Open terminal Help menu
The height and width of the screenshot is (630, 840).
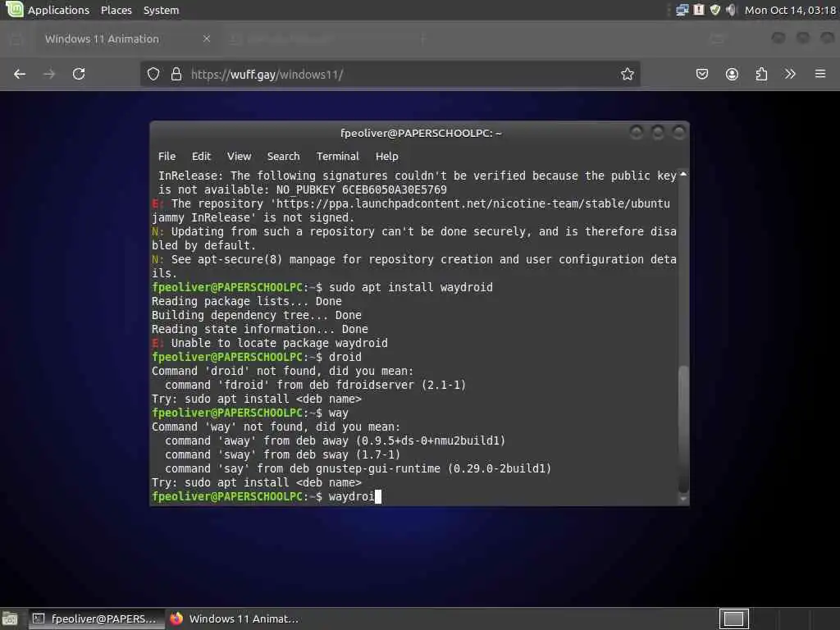click(387, 157)
